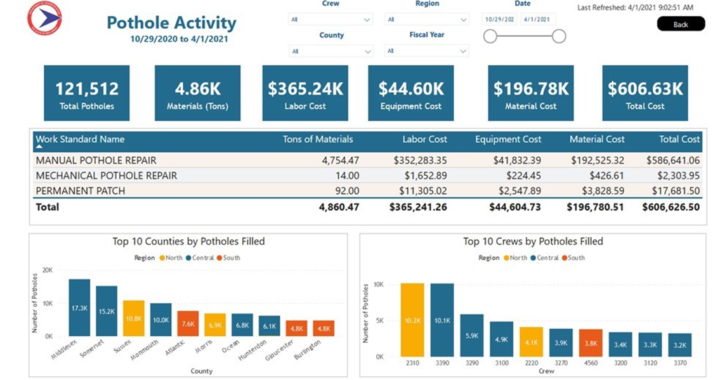Select crew 3270 bar with 3.9K
720x380 pixels.
coord(561,343)
